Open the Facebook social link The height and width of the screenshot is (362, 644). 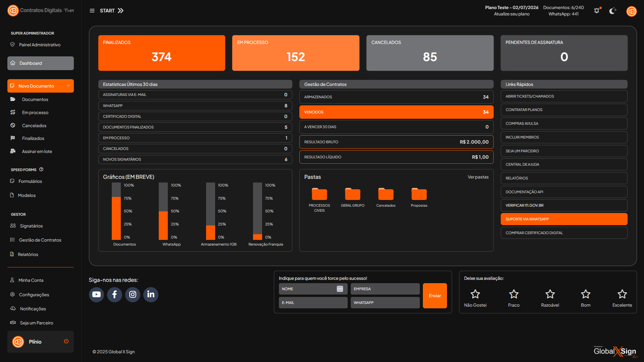point(114,295)
